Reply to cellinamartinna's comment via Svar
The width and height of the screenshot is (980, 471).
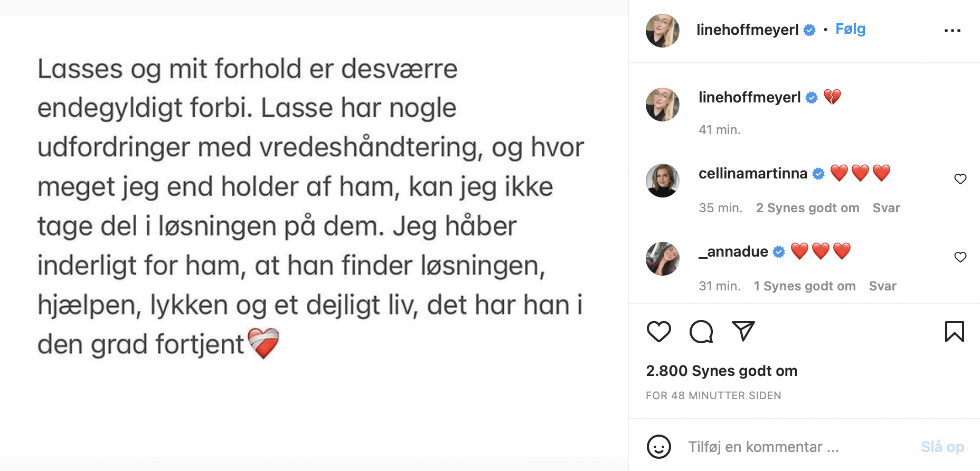coord(886,208)
